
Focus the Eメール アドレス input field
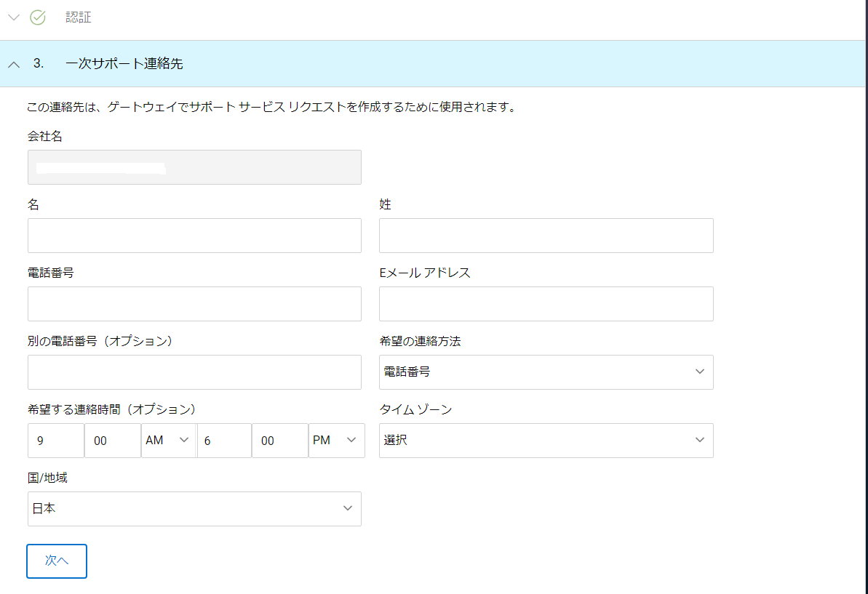pyautogui.click(x=546, y=304)
